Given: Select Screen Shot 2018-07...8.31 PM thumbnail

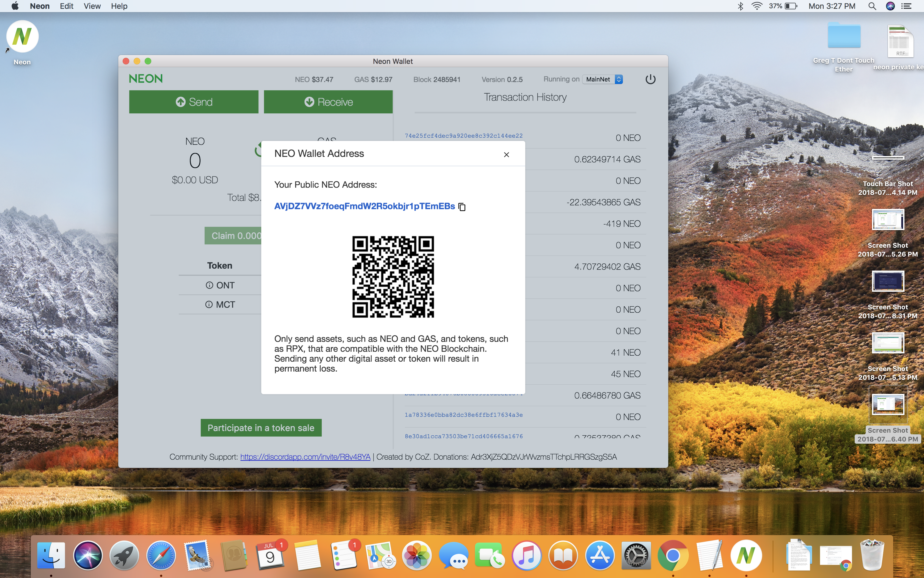Looking at the screenshot, I should pyautogui.click(x=888, y=281).
